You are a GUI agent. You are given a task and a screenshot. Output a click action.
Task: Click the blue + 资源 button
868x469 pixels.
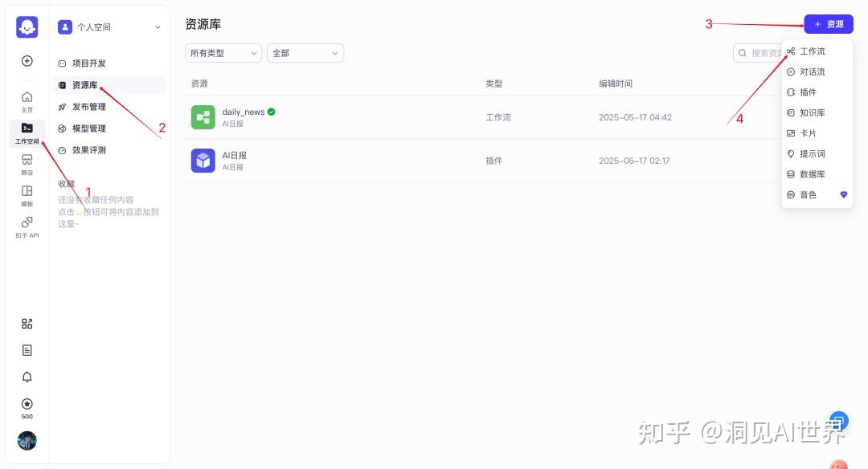point(828,24)
